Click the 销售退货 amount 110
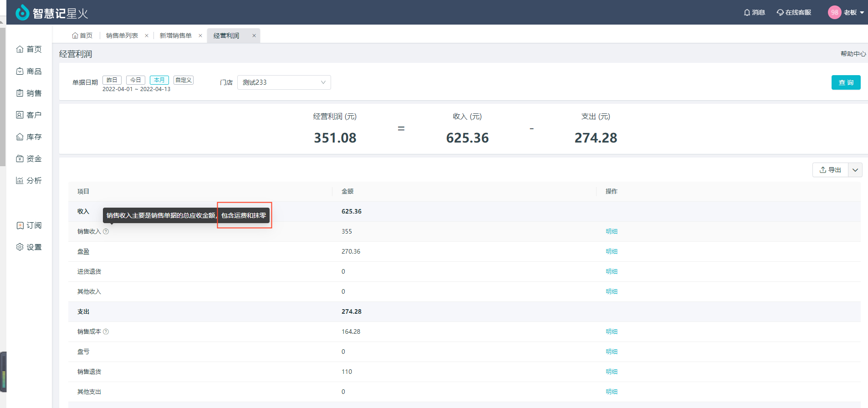This screenshot has width=868, height=408. (347, 372)
